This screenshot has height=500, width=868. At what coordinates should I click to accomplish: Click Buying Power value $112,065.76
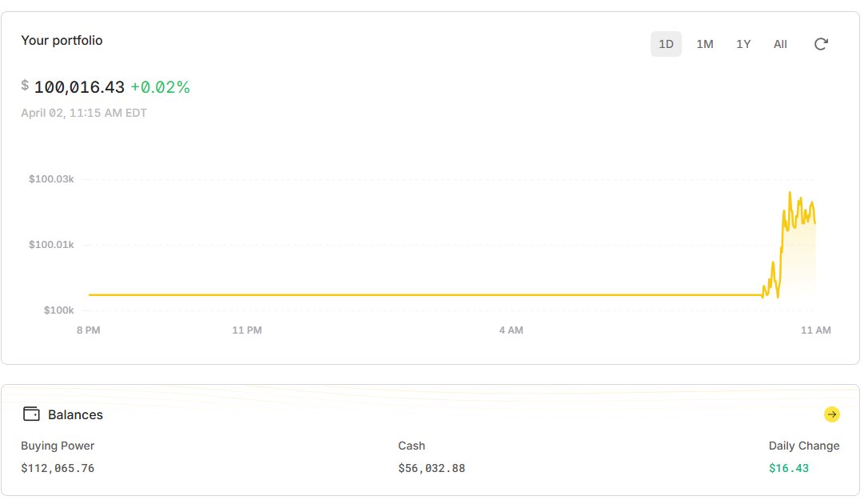58,469
